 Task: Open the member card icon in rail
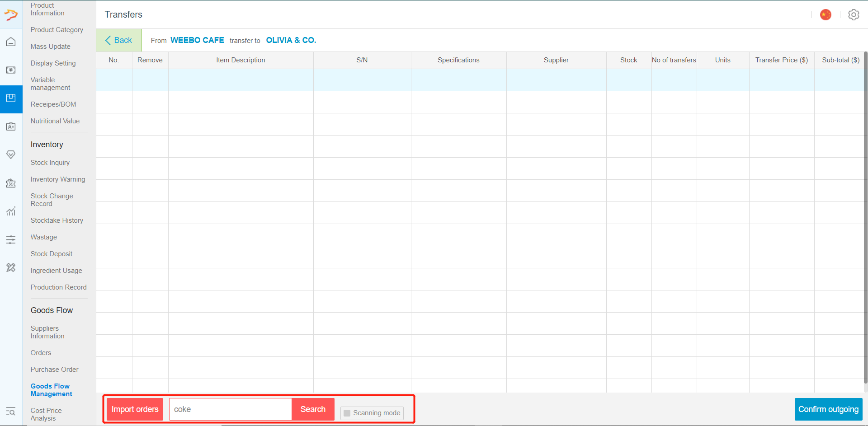click(11, 126)
